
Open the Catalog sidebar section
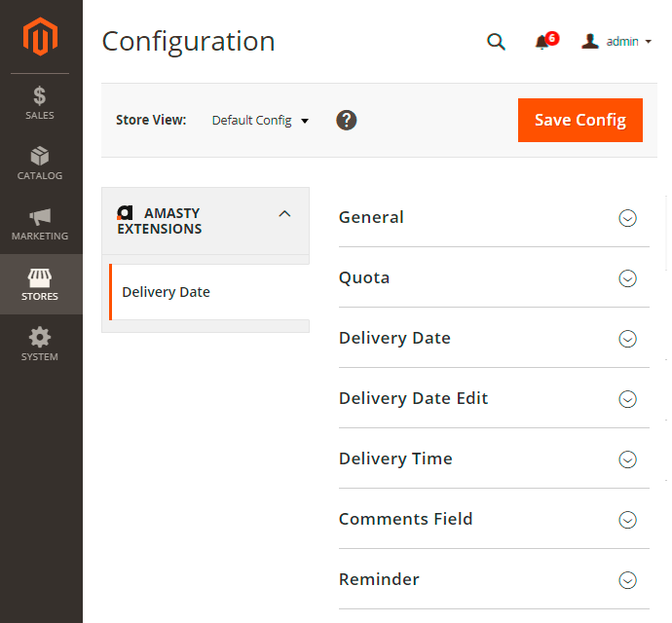coord(41,164)
